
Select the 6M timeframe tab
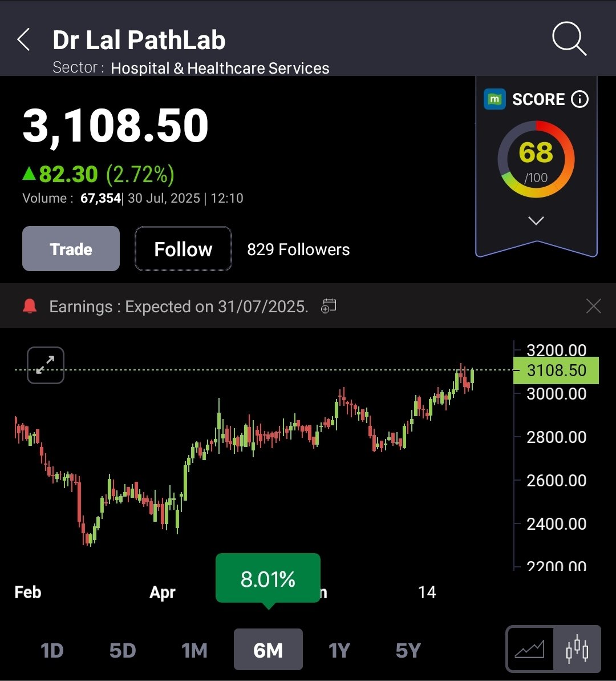click(x=268, y=649)
